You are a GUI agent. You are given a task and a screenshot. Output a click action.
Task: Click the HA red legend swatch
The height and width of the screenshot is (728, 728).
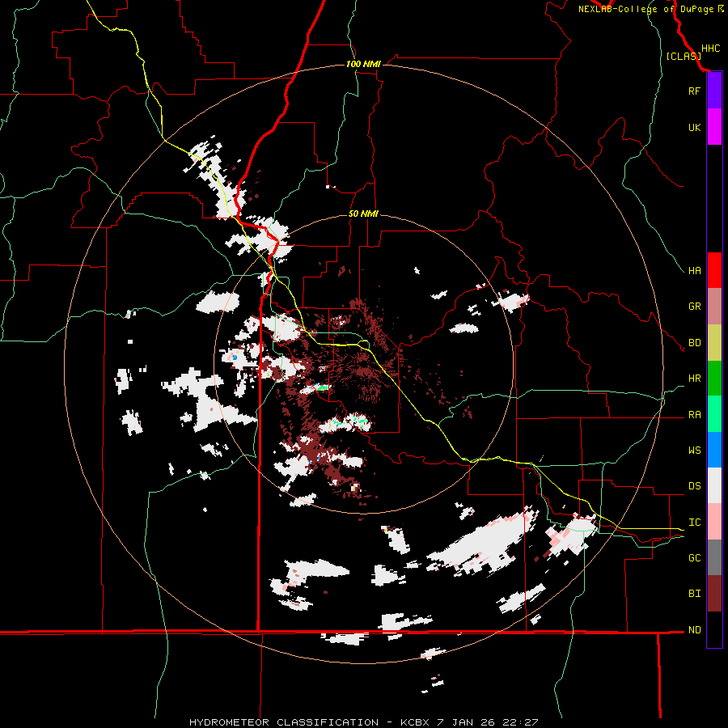point(714,270)
